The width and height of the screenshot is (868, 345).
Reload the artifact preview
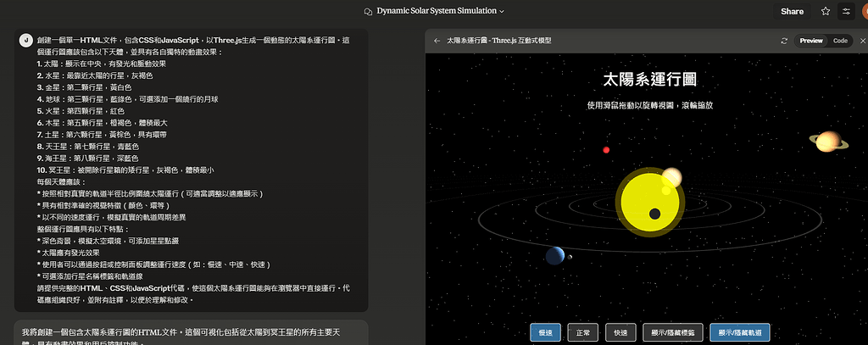coord(784,41)
